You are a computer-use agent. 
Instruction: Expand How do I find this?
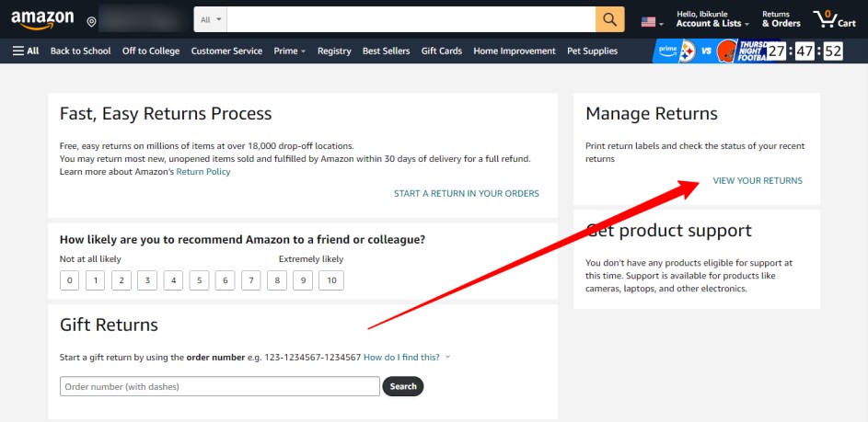[x=407, y=358]
